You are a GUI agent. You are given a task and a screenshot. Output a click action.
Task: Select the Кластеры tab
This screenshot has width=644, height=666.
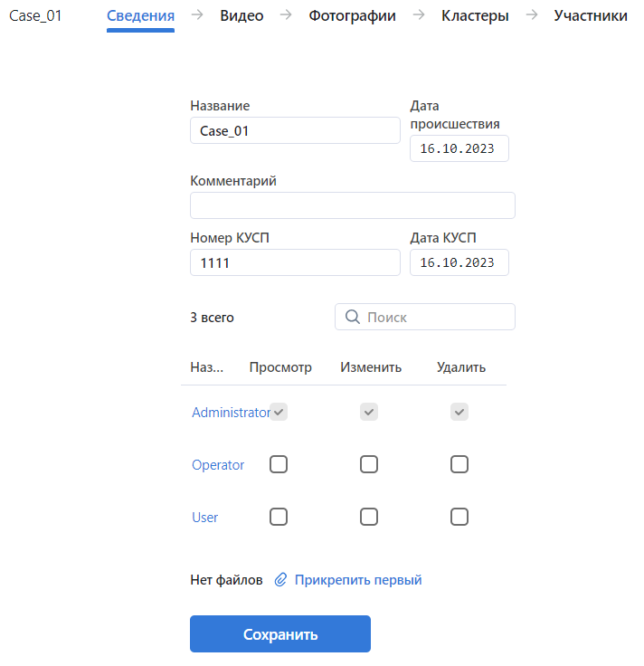click(475, 15)
